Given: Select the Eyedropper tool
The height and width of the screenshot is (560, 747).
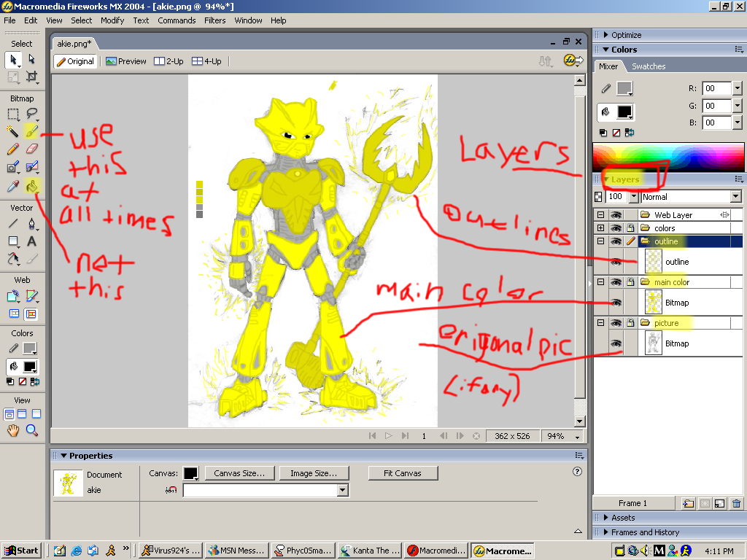Looking at the screenshot, I should click(13, 186).
